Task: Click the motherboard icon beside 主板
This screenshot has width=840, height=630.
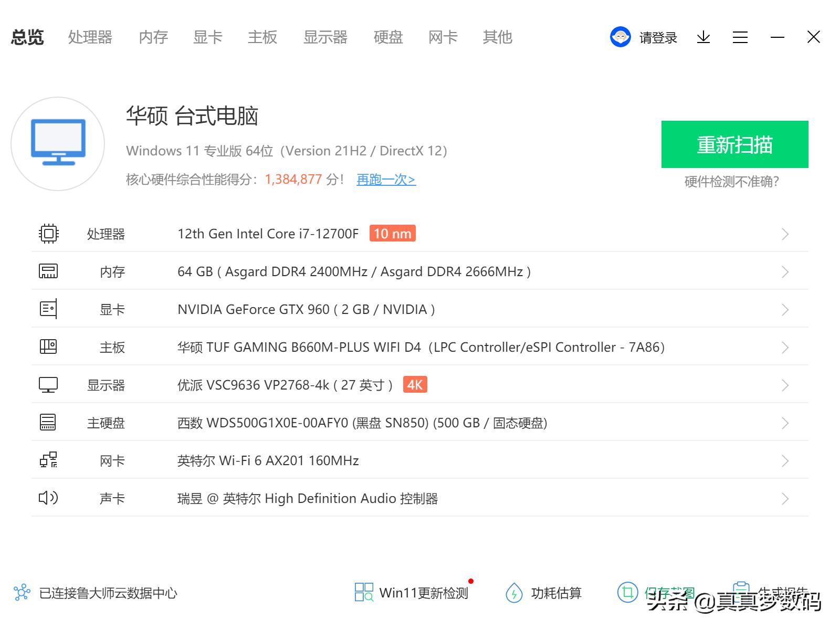Action: pos(48,346)
